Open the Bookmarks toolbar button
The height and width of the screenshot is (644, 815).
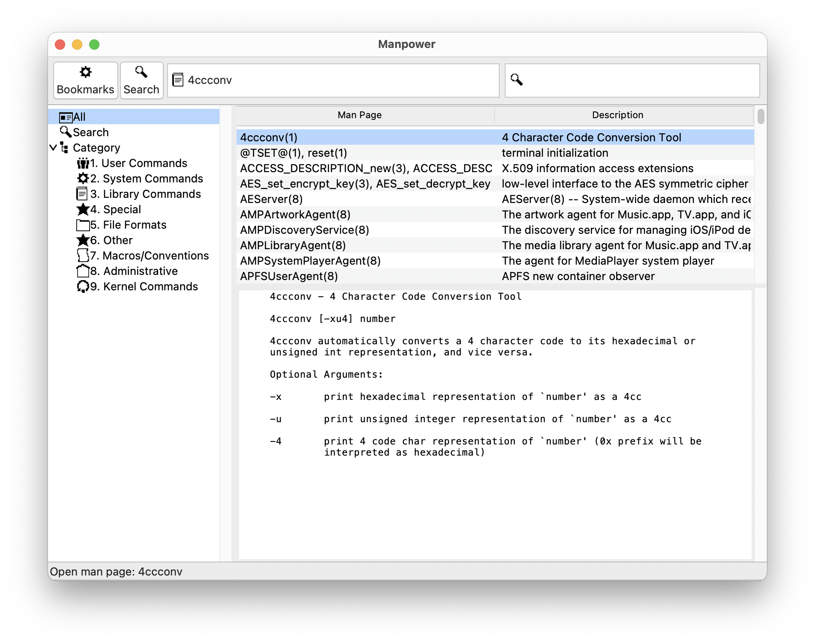(85, 80)
